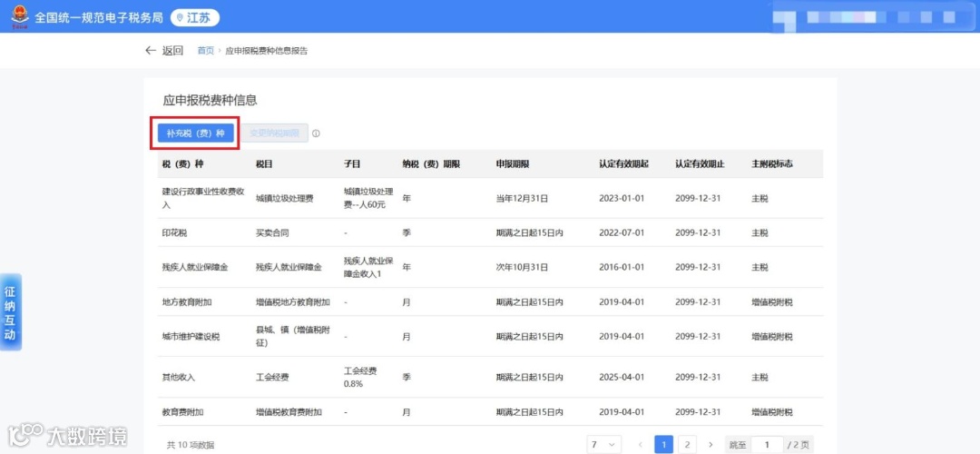
Task: Select the 残疾人就业保障金 tax type cell
Action: click(195, 267)
